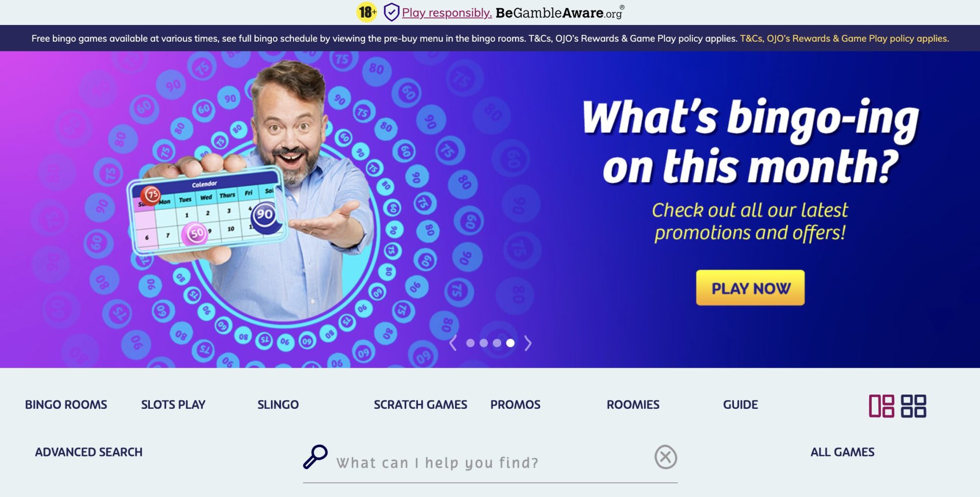Open the Bingo Rooms tab
The height and width of the screenshot is (497, 980).
[66, 405]
